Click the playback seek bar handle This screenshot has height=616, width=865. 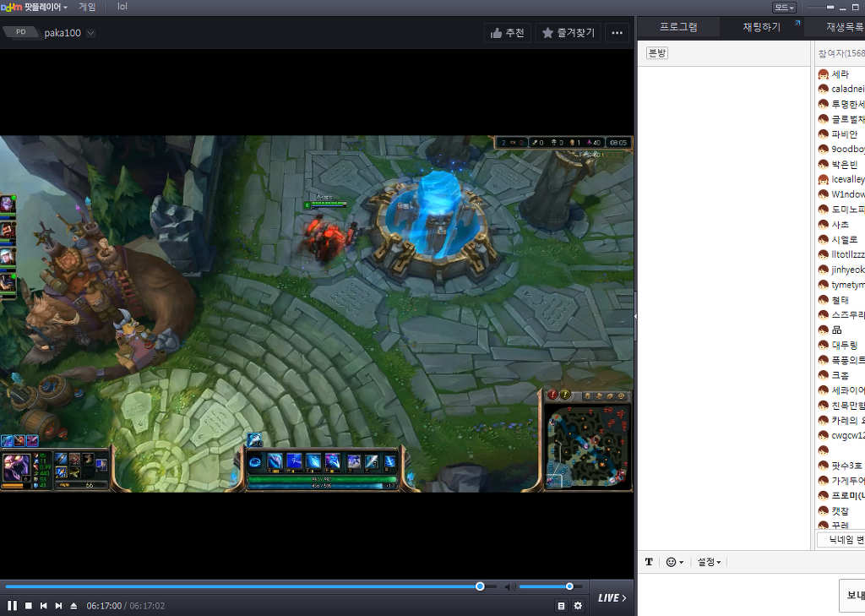[480, 586]
